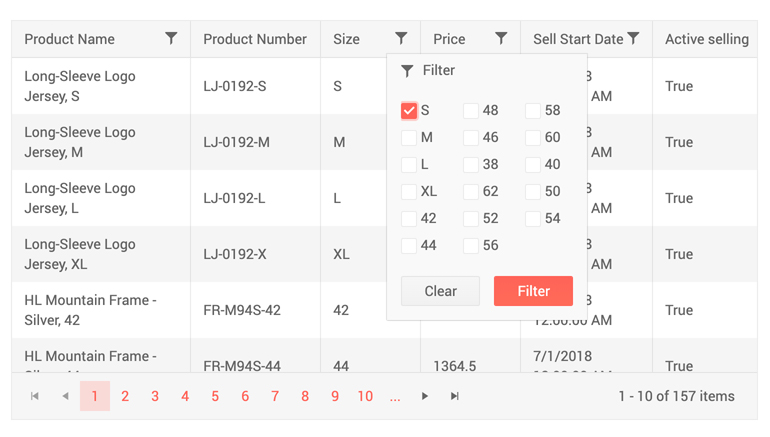770x437 pixels.
Task: Check the 48 size checkbox
Action: click(x=470, y=110)
